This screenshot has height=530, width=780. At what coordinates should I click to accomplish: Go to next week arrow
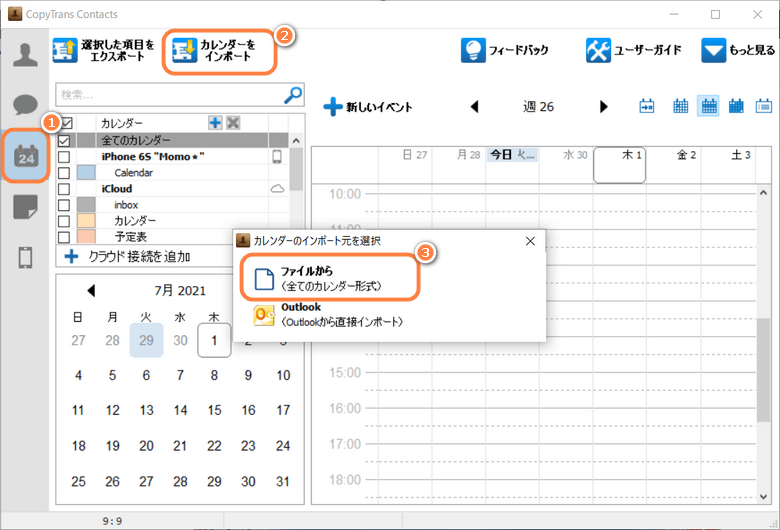(x=603, y=106)
